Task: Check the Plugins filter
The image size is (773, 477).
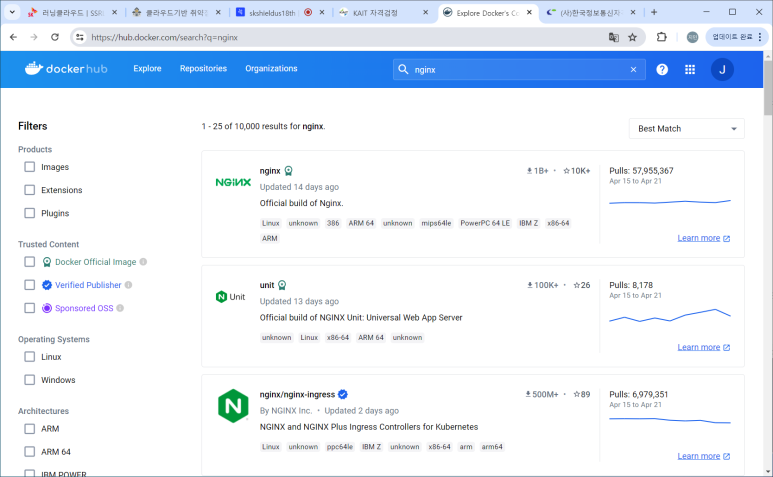Action: [x=30, y=213]
